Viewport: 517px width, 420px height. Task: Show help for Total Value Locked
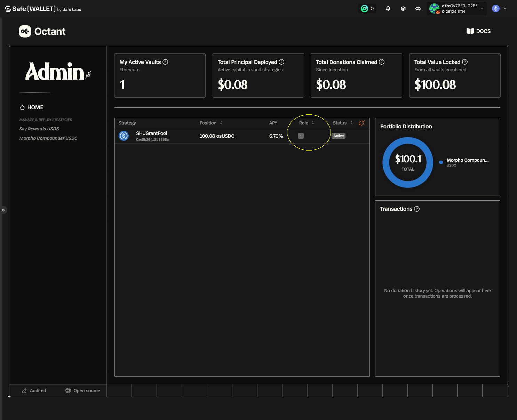coord(465,62)
